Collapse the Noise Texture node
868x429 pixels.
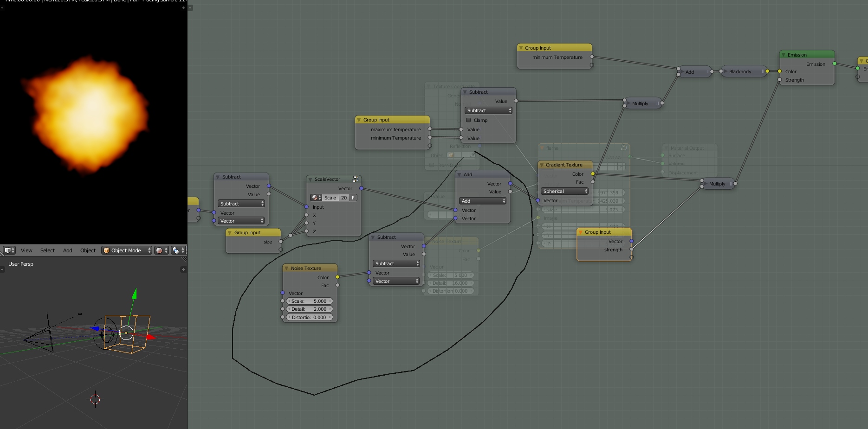point(286,268)
